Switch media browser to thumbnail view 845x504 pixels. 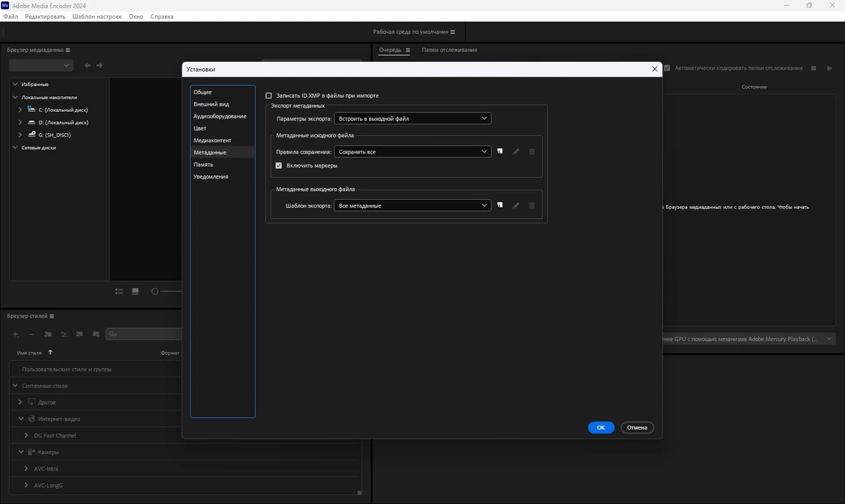135,291
